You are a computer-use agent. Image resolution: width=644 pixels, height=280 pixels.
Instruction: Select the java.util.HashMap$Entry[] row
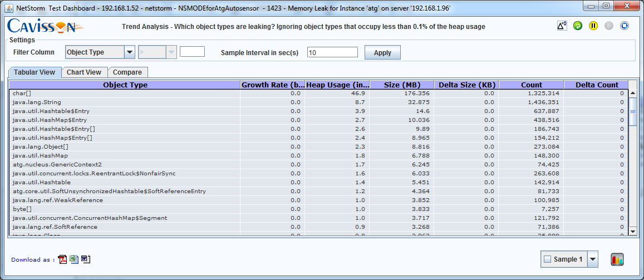(319, 137)
